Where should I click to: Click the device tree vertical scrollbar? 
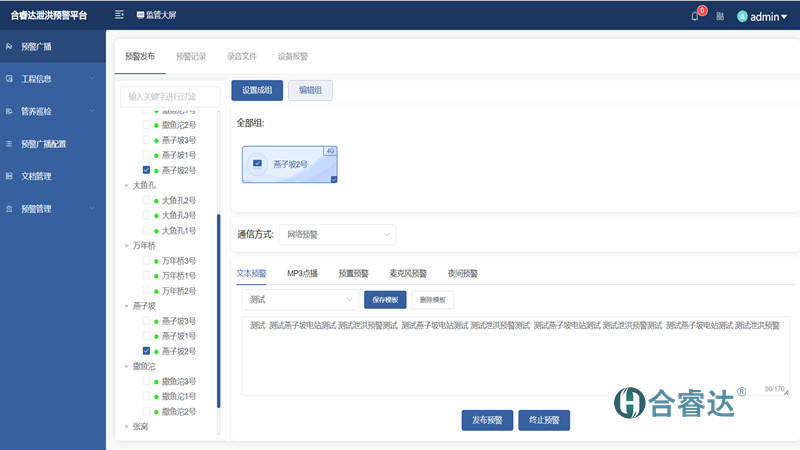(x=218, y=310)
